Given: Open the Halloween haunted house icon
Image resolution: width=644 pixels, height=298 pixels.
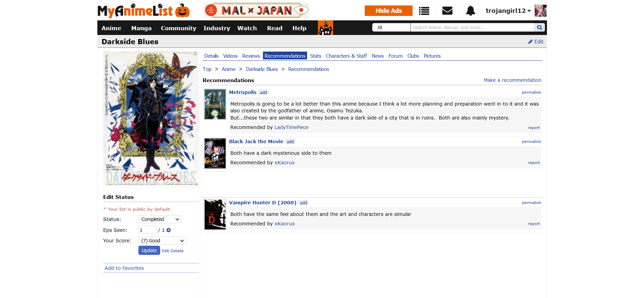Looking at the screenshot, I should coord(325,28).
